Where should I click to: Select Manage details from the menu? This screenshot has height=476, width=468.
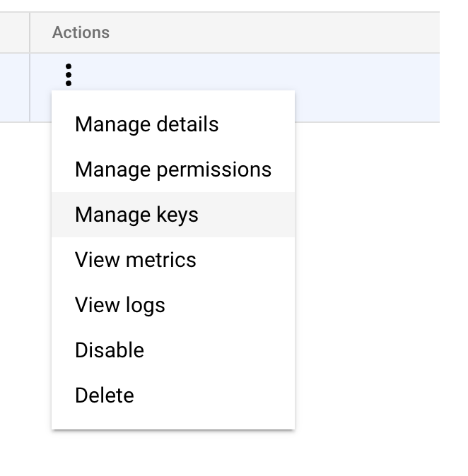146,124
